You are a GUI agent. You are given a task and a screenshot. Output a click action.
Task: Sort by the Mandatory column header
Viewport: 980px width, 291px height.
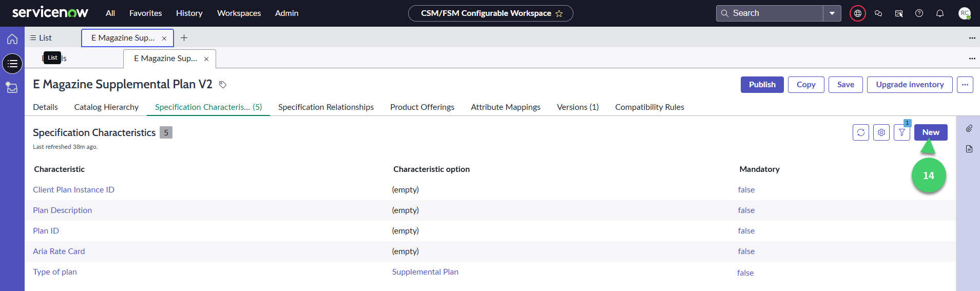pos(760,169)
